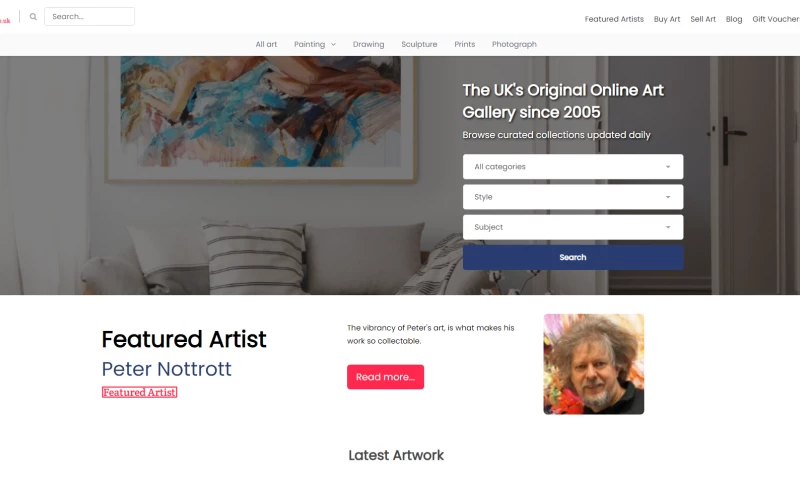Select the Prints category

pyautogui.click(x=464, y=44)
